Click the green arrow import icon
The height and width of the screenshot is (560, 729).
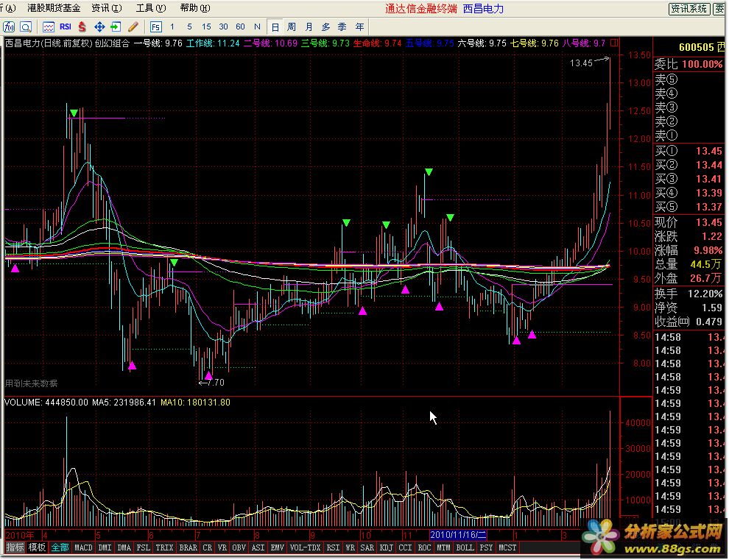click(116, 27)
